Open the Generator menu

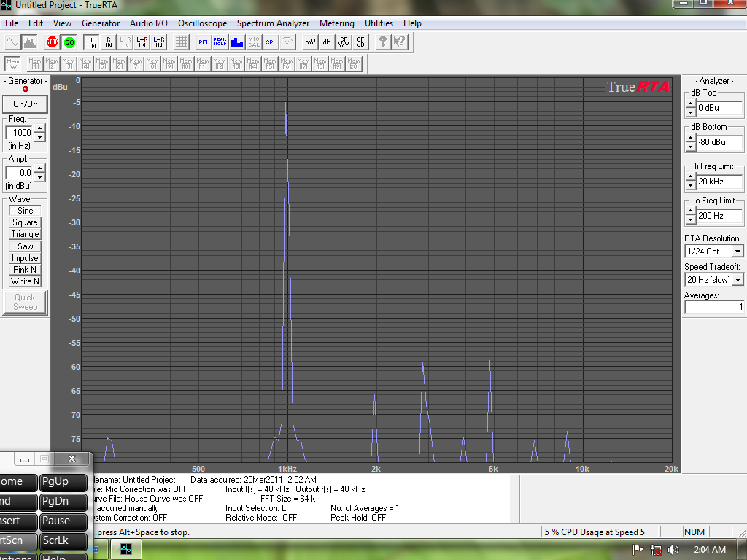101,23
